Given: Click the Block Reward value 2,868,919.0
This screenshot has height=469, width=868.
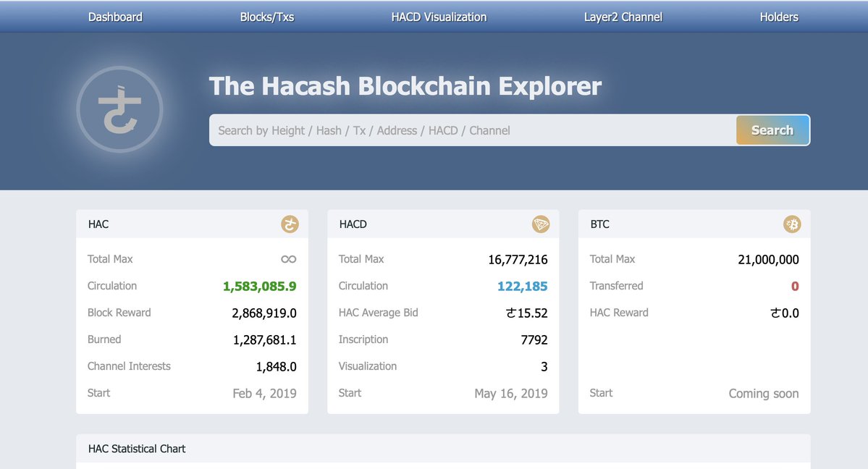Looking at the screenshot, I should pos(264,313).
